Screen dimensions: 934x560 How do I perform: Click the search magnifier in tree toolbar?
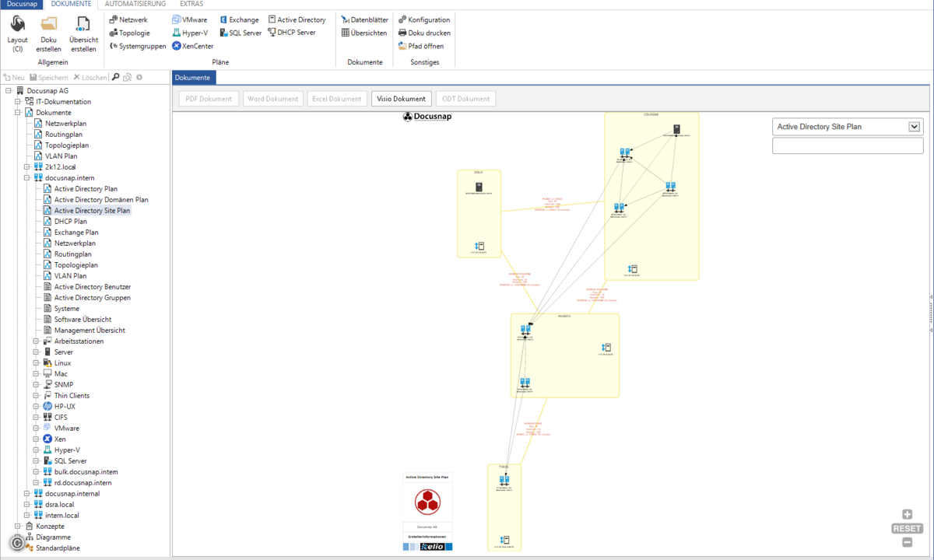(x=116, y=77)
